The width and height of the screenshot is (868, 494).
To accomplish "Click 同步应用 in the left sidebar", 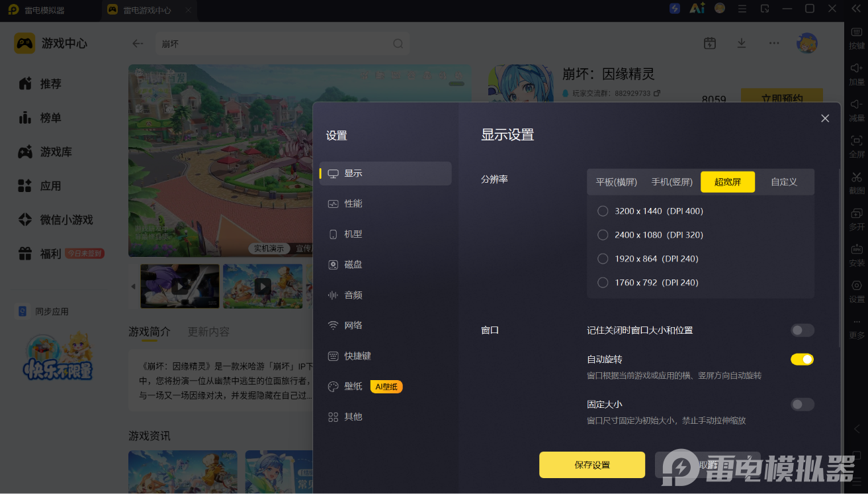I will [x=43, y=312].
